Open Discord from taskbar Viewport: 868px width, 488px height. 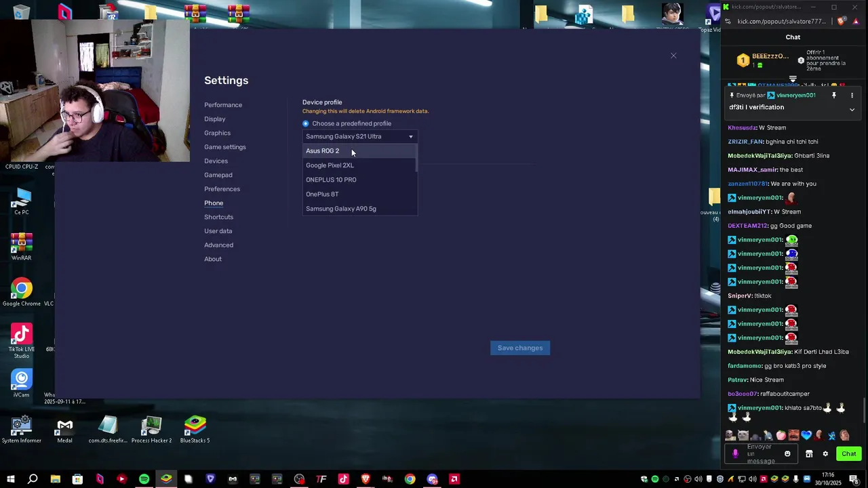tap(432, 479)
